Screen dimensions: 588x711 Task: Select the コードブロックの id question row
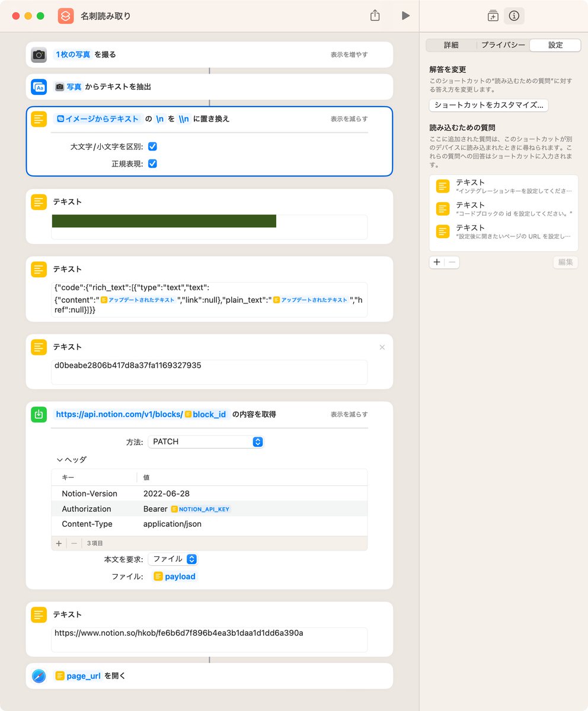tap(503, 209)
